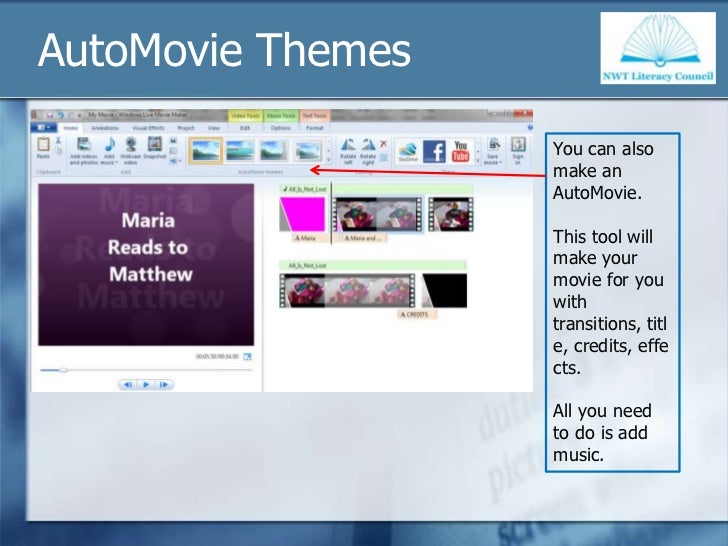
Task: Open the Project ribbon tab
Action: point(186,128)
